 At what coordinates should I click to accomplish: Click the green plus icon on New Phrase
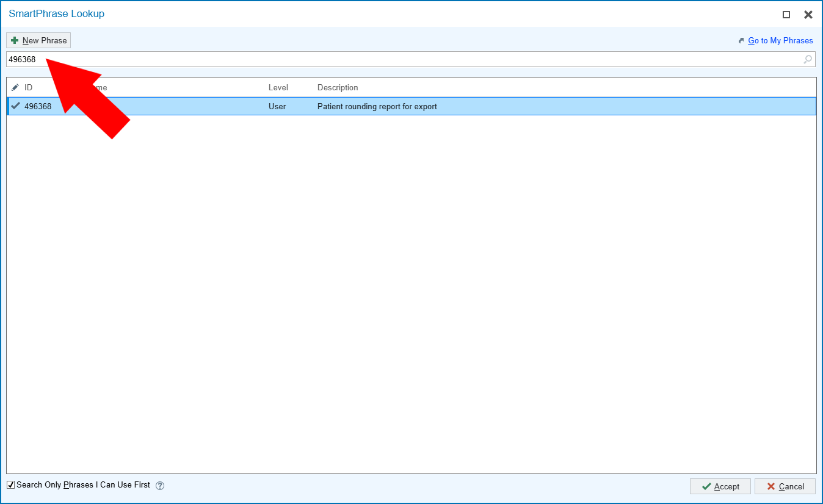[15, 40]
